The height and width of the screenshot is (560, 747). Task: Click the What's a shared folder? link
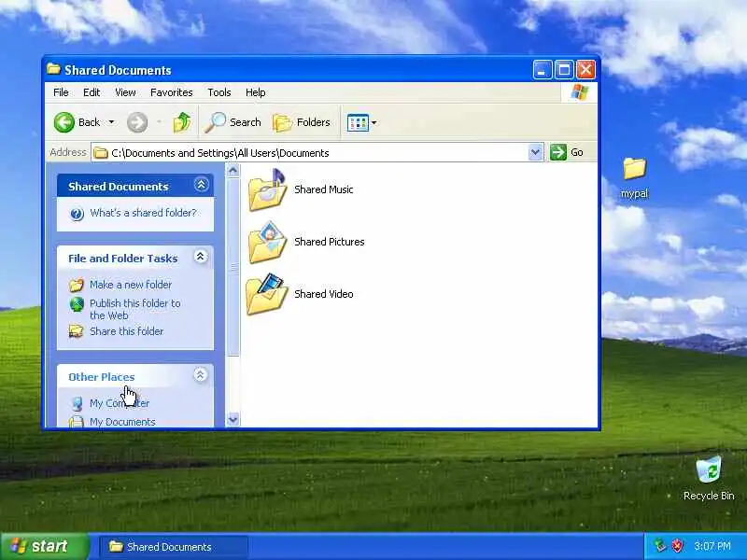[143, 213]
